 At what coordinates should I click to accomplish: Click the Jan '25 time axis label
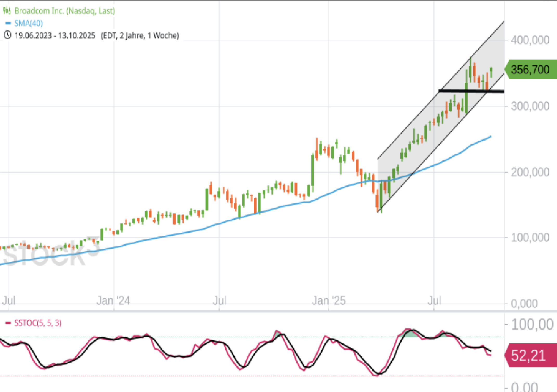tap(329, 301)
